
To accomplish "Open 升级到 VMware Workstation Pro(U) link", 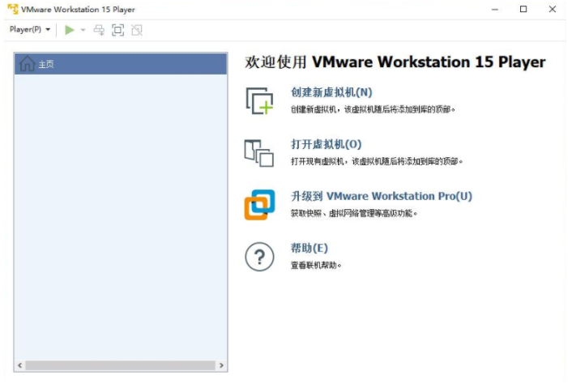I will click(x=382, y=196).
